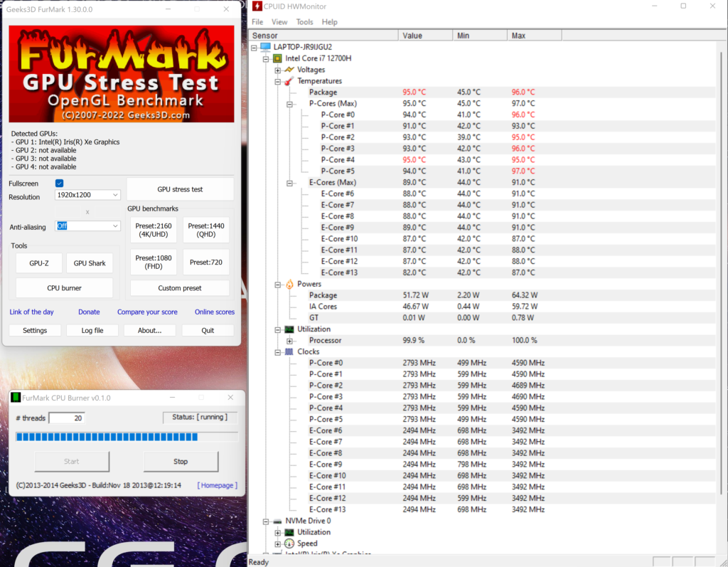
Task: Collapse the E-Cores (Max) group
Action: point(289,182)
